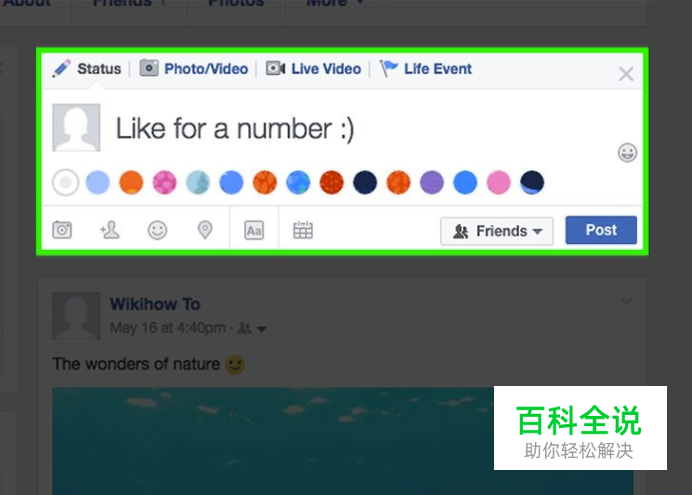Click the status text "Like for a number :)"
The height and width of the screenshot is (495, 692).
[235, 129]
